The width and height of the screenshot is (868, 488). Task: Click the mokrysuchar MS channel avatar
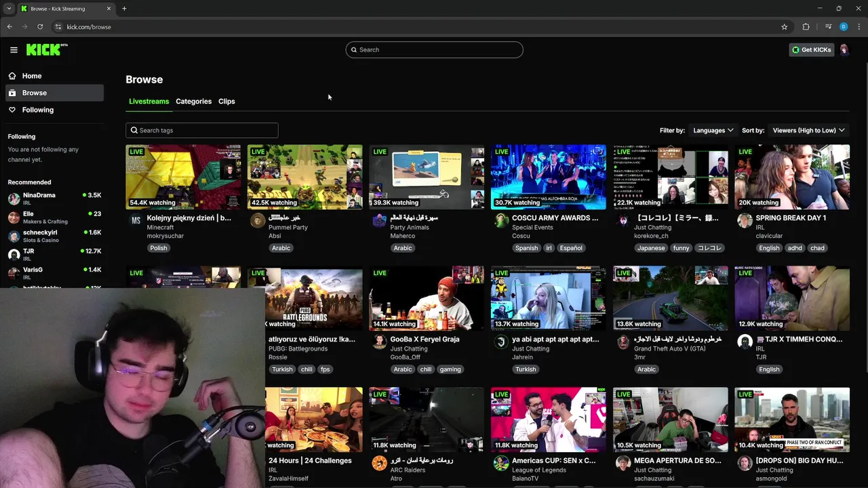136,220
